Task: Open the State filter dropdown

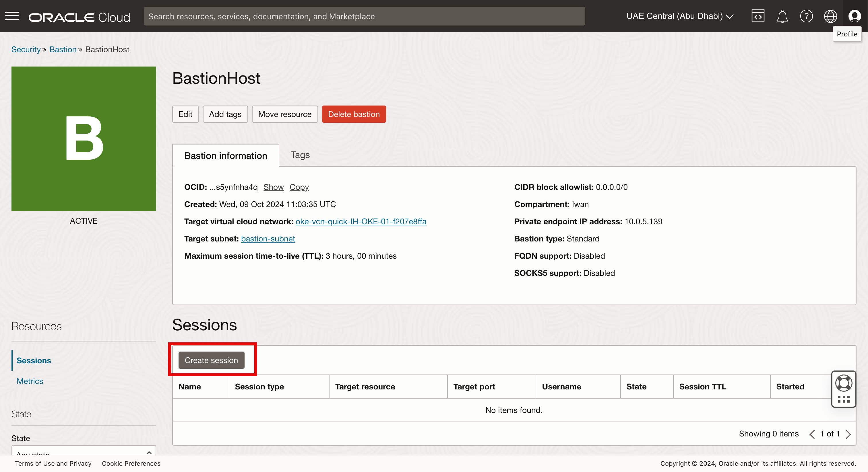Action: click(84, 451)
